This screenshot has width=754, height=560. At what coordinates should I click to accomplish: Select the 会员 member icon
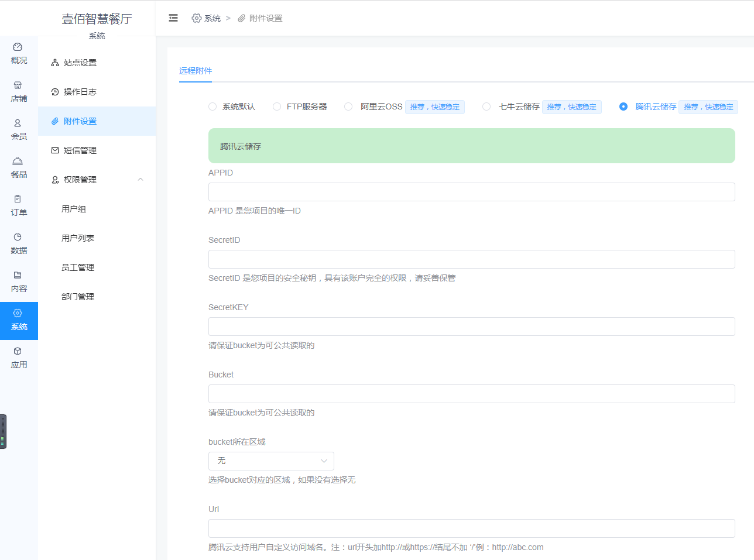(x=18, y=123)
